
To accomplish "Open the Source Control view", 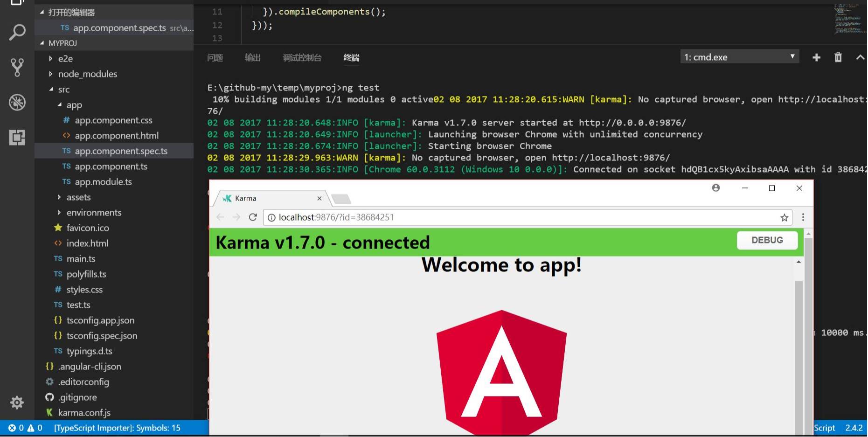I will pos(17,68).
